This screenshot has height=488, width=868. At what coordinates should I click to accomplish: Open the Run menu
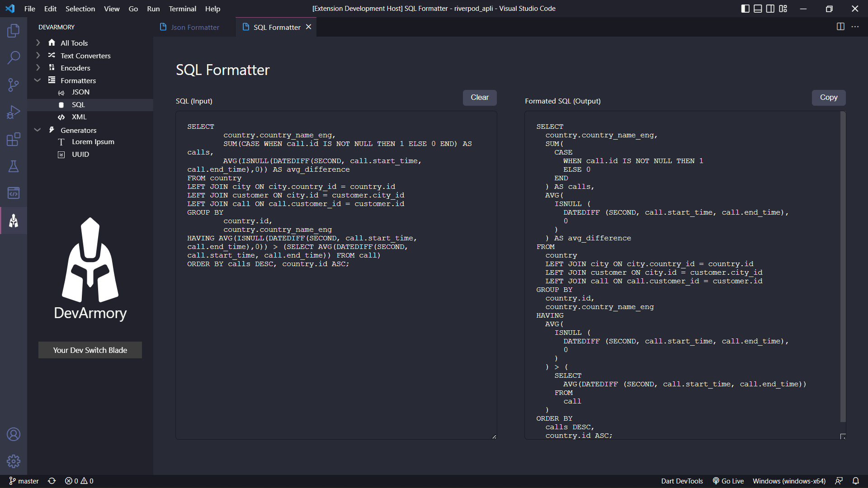[153, 9]
